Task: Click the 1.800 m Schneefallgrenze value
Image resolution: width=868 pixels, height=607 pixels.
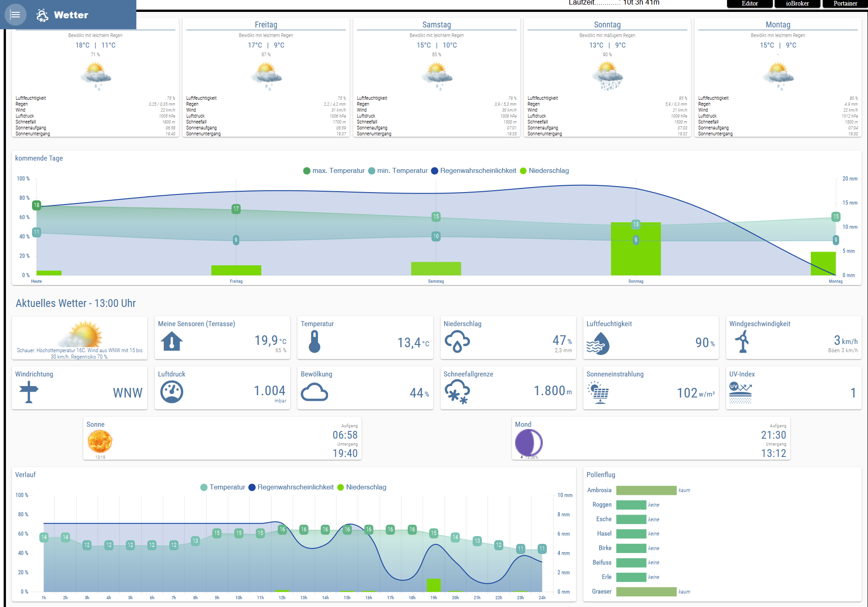Action: pos(553,391)
